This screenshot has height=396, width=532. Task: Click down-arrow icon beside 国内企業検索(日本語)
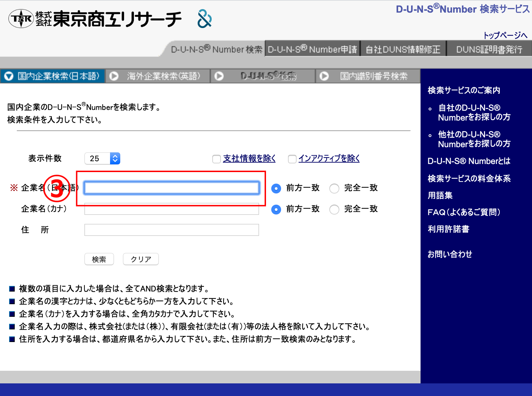click(9, 76)
